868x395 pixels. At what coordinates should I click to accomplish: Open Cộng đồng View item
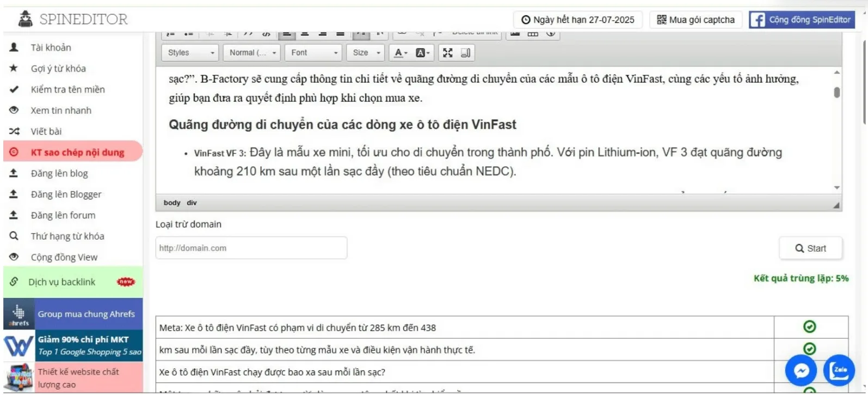pyautogui.click(x=64, y=257)
